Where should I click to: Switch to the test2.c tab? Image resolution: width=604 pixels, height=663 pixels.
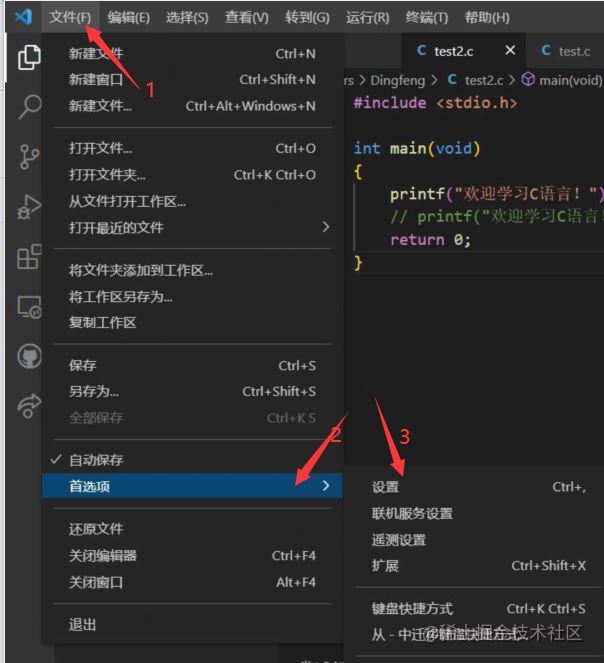(x=463, y=51)
